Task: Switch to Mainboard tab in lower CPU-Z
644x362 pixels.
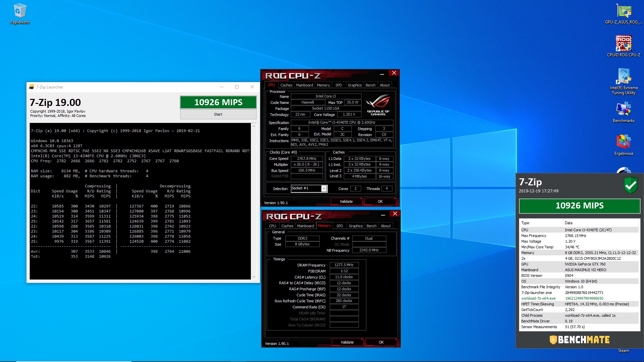Action: click(306, 226)
